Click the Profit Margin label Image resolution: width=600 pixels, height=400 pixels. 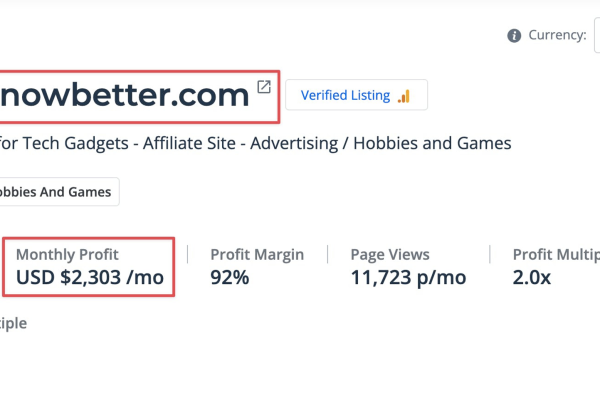tap(257, 255)
